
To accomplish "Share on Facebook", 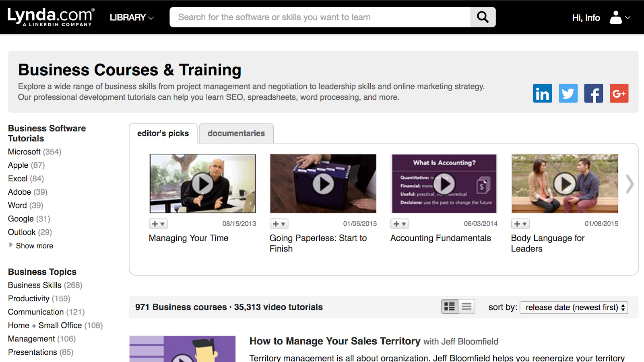I will (x=593, y=93).
